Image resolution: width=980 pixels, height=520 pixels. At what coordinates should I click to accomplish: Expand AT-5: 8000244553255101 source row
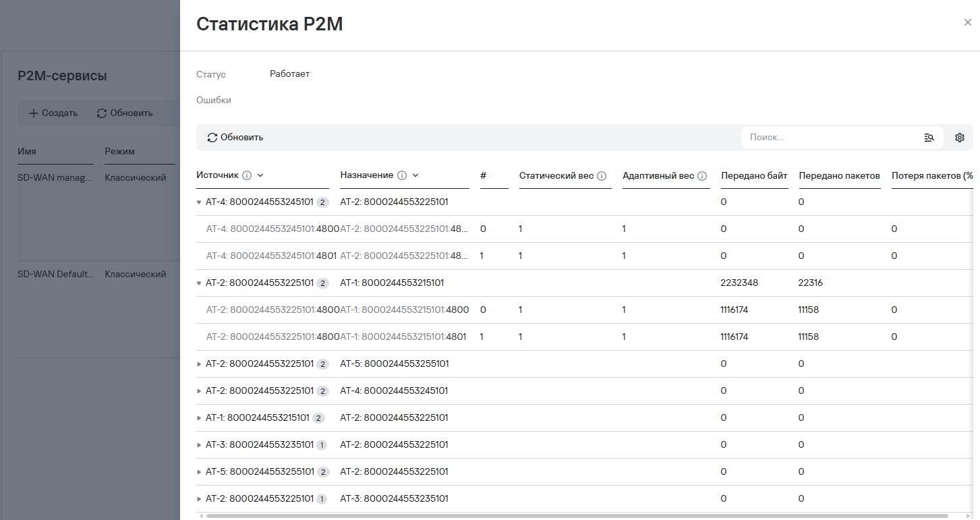pyautogui.click(x=199, y=472)
